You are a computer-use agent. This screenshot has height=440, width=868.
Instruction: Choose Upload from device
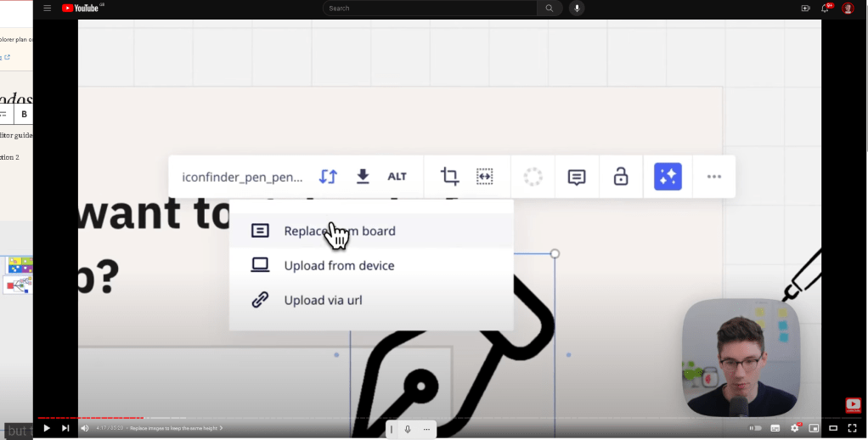[371, 266]
